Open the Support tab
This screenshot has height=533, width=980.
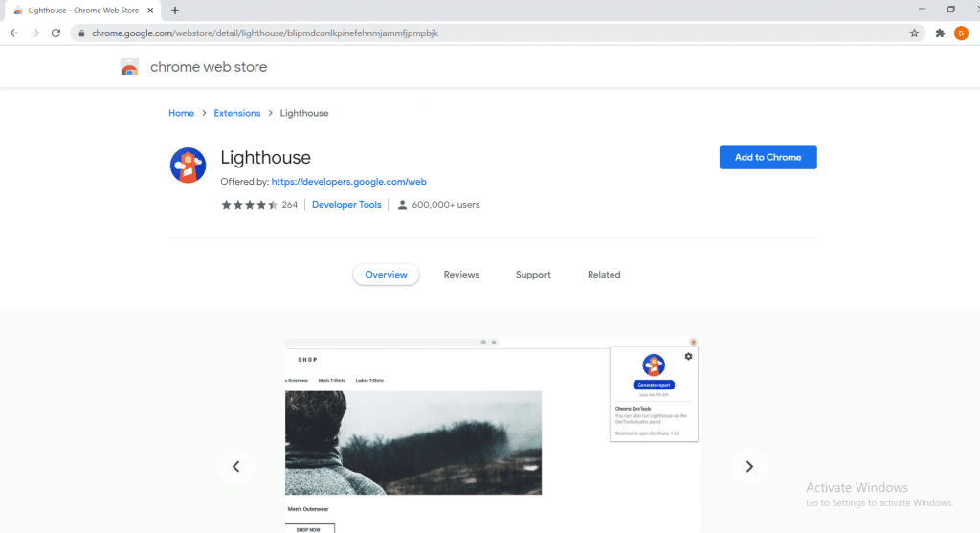[533, 275]
